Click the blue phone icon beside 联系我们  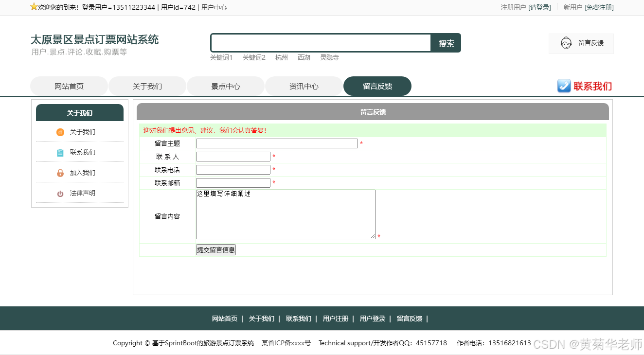click(564, 86)
